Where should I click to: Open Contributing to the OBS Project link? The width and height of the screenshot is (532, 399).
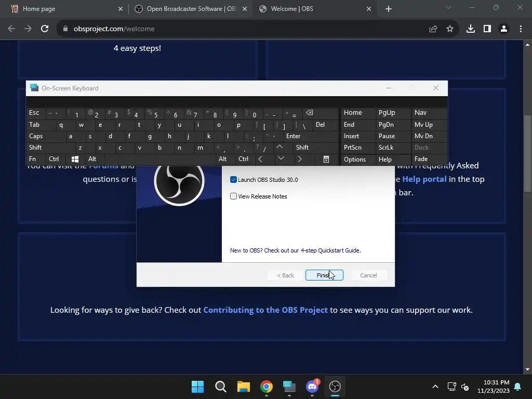[x=265, y=310]
